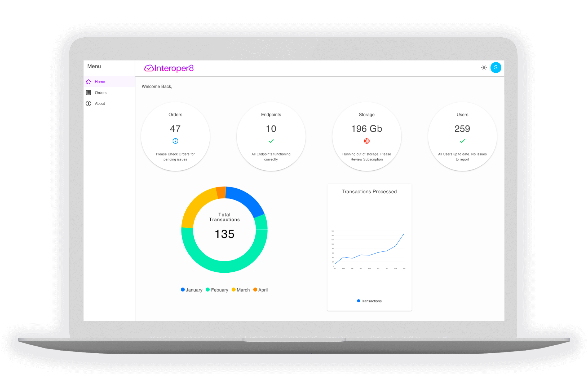Toggle light/dark theme with sun icon
The height and width of the screenshot is (374, 588).
484,68
